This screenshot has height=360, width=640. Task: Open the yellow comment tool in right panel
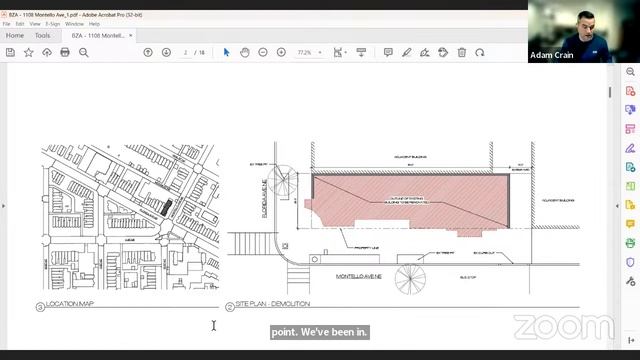(x=630, y=224)
